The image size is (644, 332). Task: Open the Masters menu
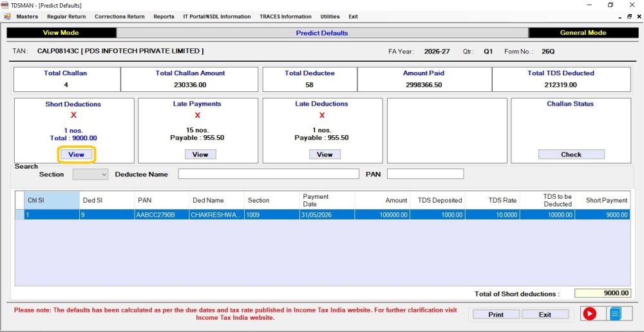pos(27,17)
